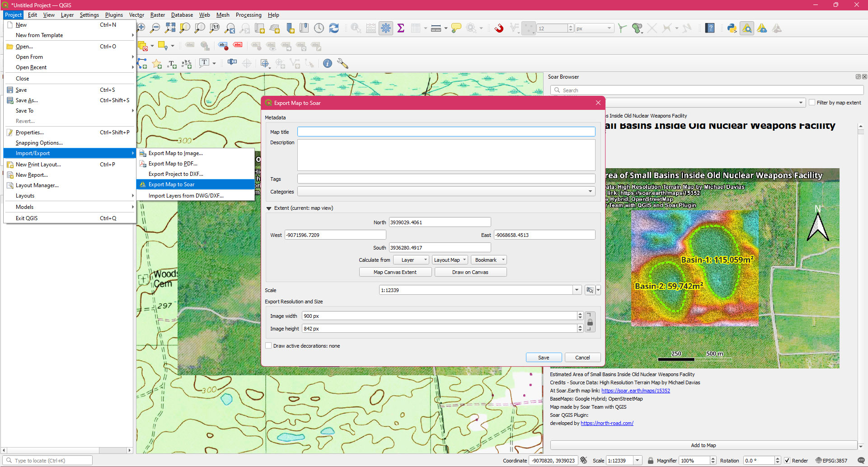
Task: Select Export Map to PDF menu entry
Action: tap(173, 164)
